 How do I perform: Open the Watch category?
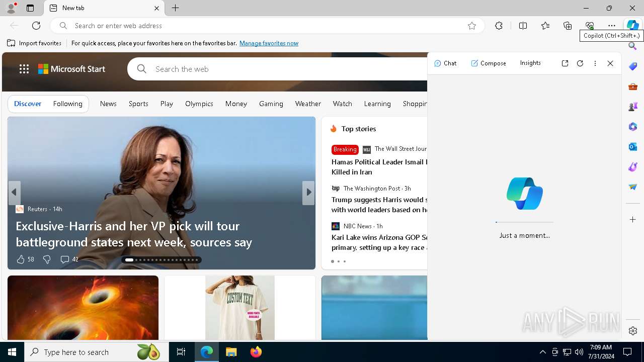coord(343,104)
